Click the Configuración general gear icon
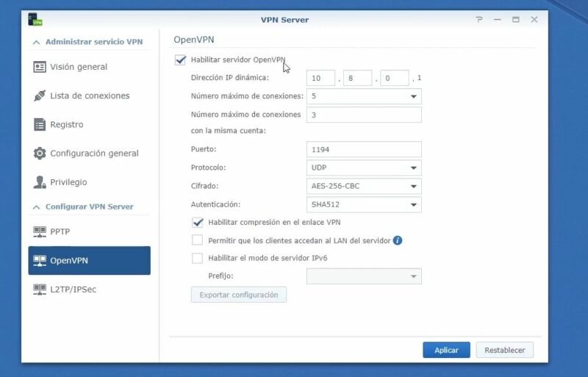 pos(40,153)
